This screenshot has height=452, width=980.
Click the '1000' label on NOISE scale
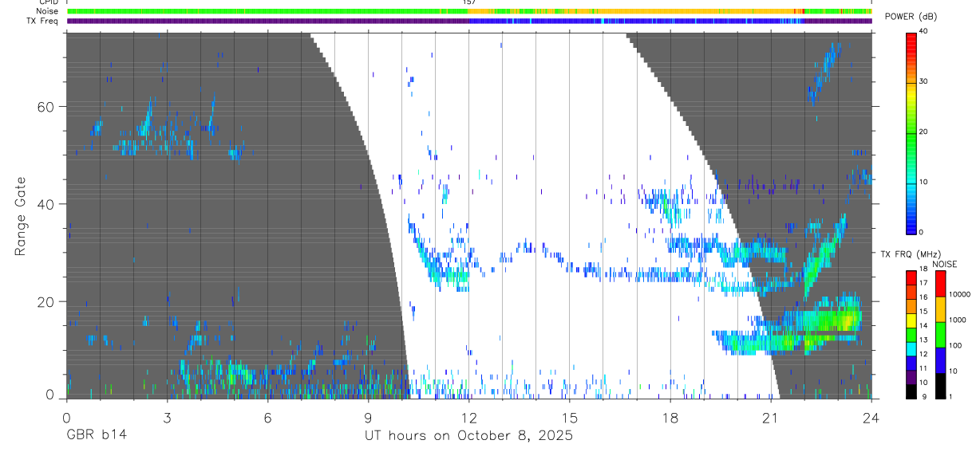pos(958,320)
